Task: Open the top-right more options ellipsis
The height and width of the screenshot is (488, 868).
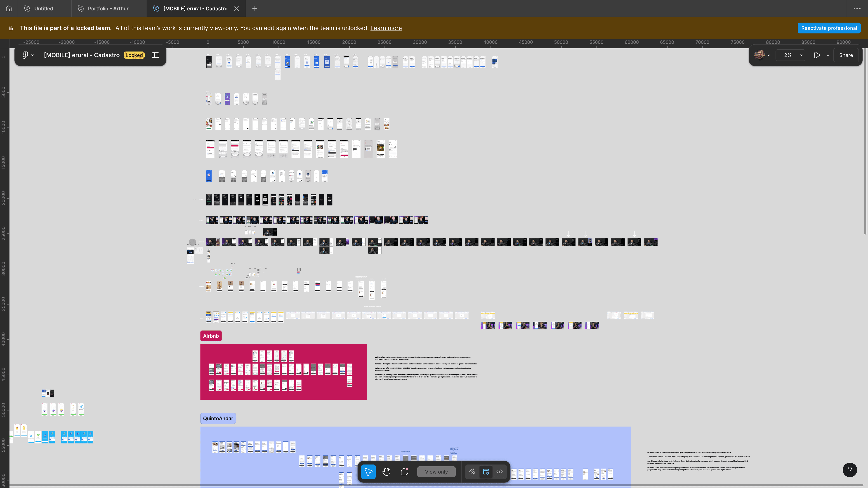Action: [x=857, y=8]
